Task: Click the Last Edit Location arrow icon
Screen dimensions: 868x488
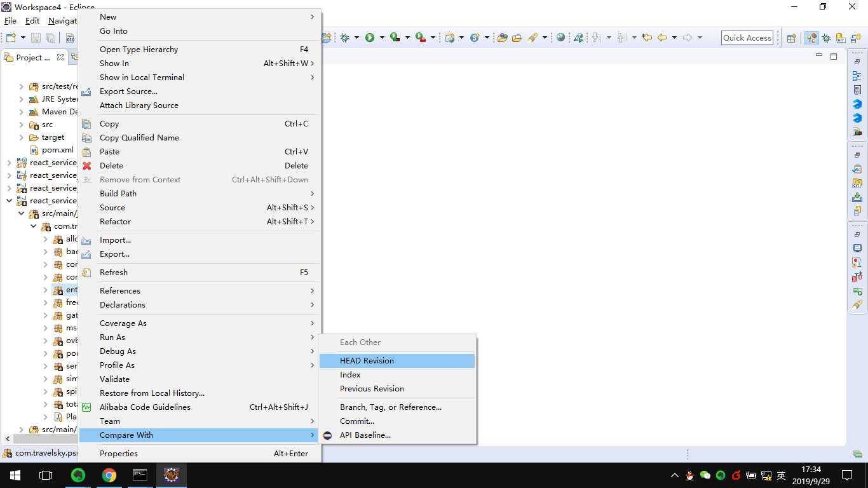Action: tap(647, 37)
